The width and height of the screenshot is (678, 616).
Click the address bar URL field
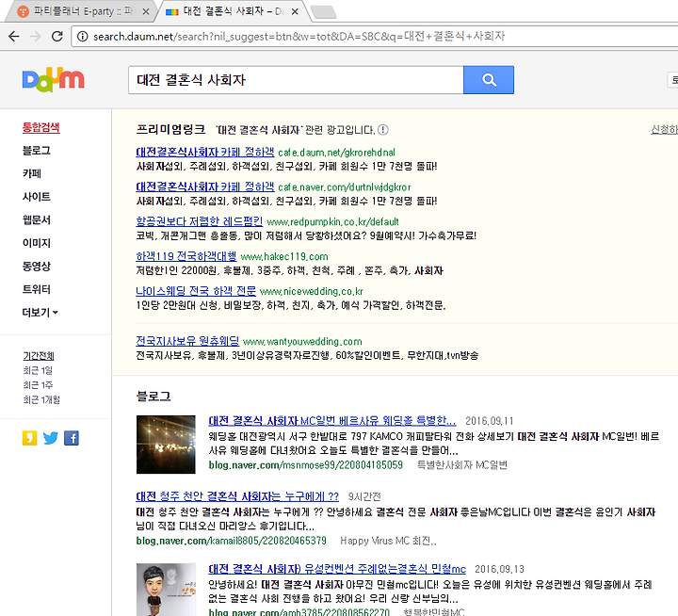(375, 37)
